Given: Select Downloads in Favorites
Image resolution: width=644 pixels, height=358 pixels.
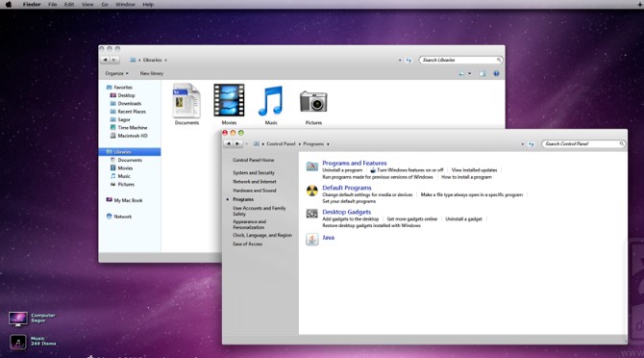Looking at the screenshot, I should pyautogui.click(x=126, y=104).
